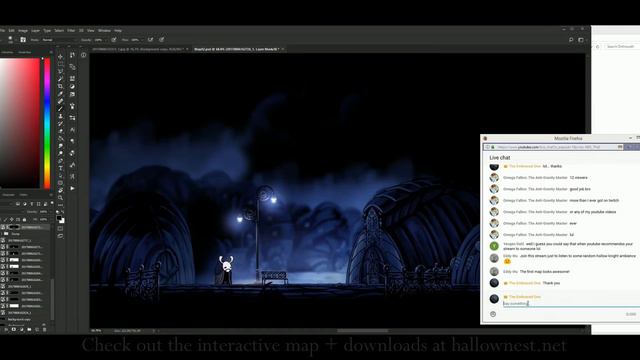640x360 pixels.
Task: Toggle Quick Mask mode below color swatches
Action: (x=60, y=228)
